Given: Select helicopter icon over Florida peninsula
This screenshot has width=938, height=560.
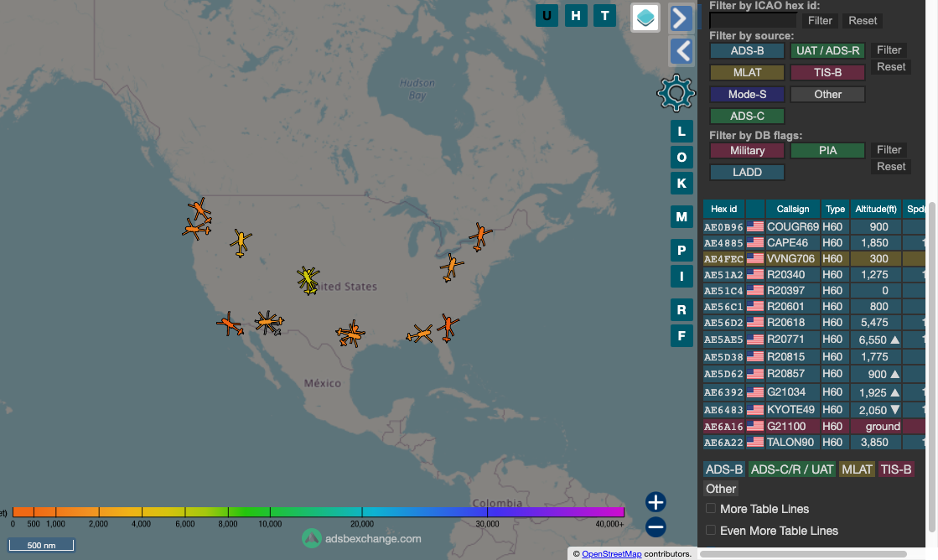Looking at the screenshot, I should 448,327.
